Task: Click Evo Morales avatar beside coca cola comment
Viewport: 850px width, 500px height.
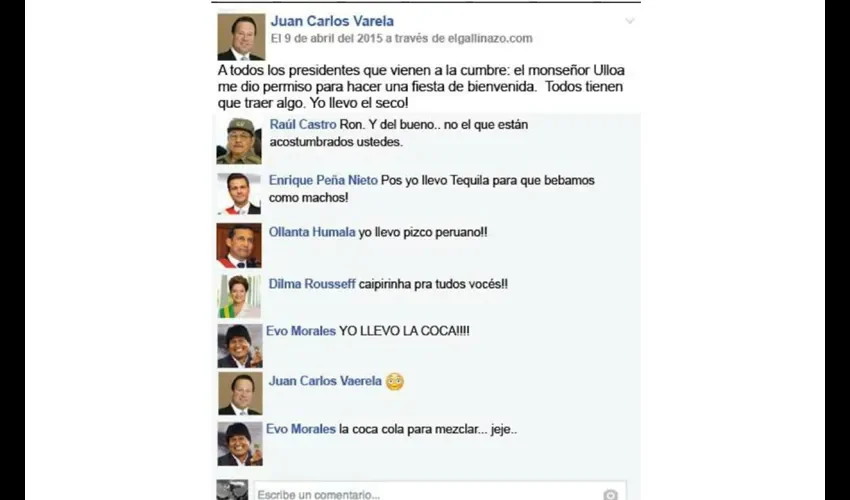Action: [240, 444]
